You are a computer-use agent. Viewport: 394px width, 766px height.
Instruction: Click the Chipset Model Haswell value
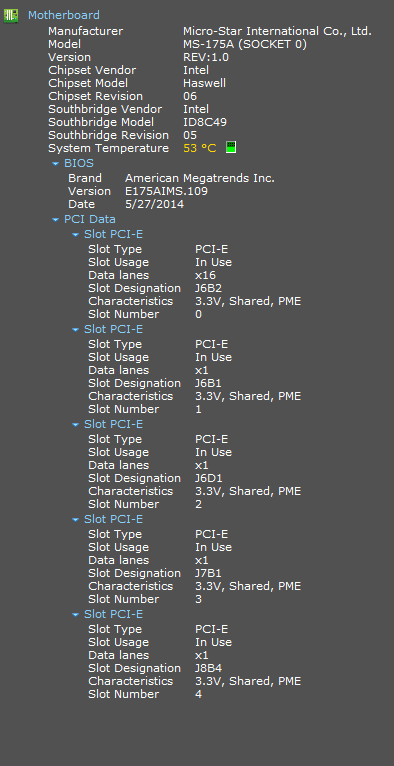click(x=205, y=83)
